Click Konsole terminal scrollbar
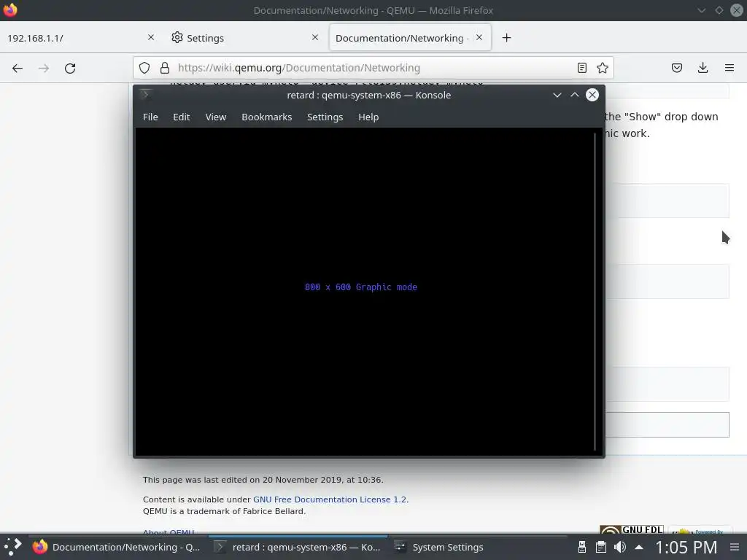Screen dimensions: 747x560 [x=595, y=292]
